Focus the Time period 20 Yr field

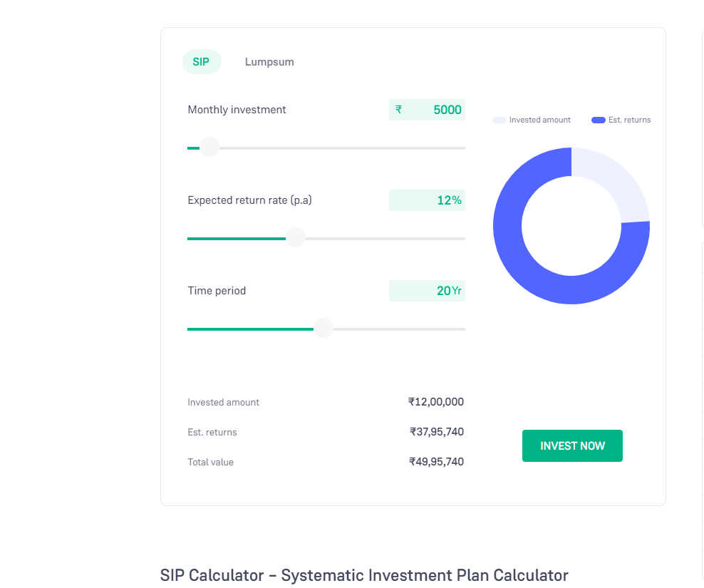428,291
